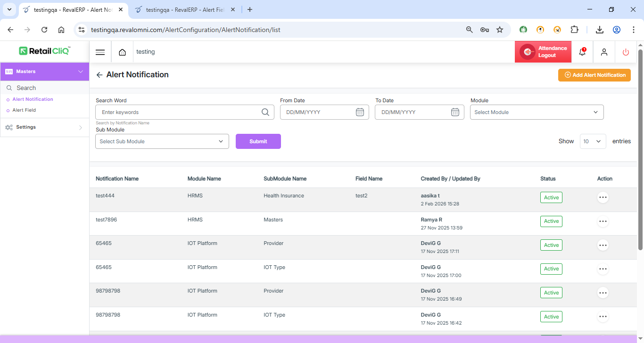Viewport: 644px width, 343px height.
Task: Click the red power logout icon
Action: tap(626, 52)
